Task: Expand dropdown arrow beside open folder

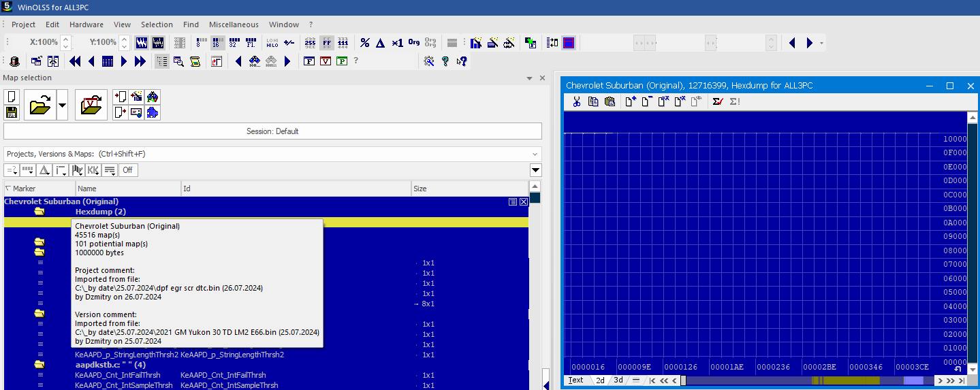Action: (x=63, y=105)
